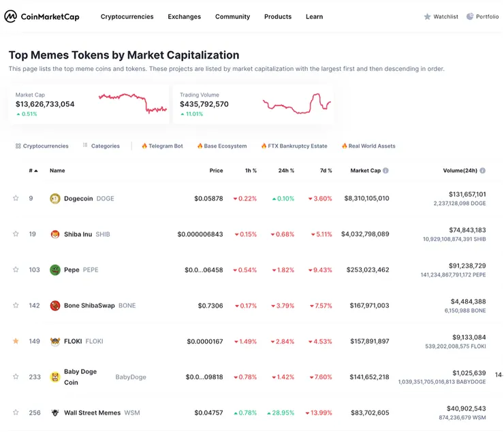The width and height of the screenshot is (504, 433).
Task: Expand the Exchanges navigation menu
Action: (184, 16)
